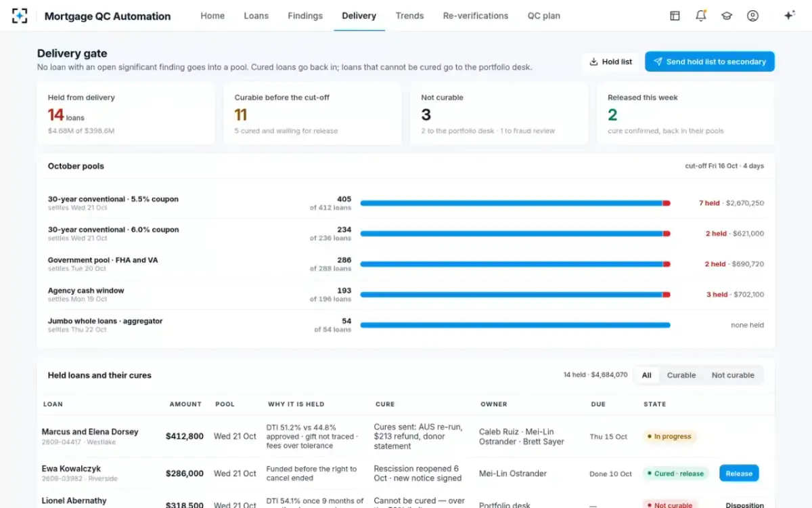Screen dimensions: 812x508
Task: Open the graduation cap learning icon
Action: (727, 16)
